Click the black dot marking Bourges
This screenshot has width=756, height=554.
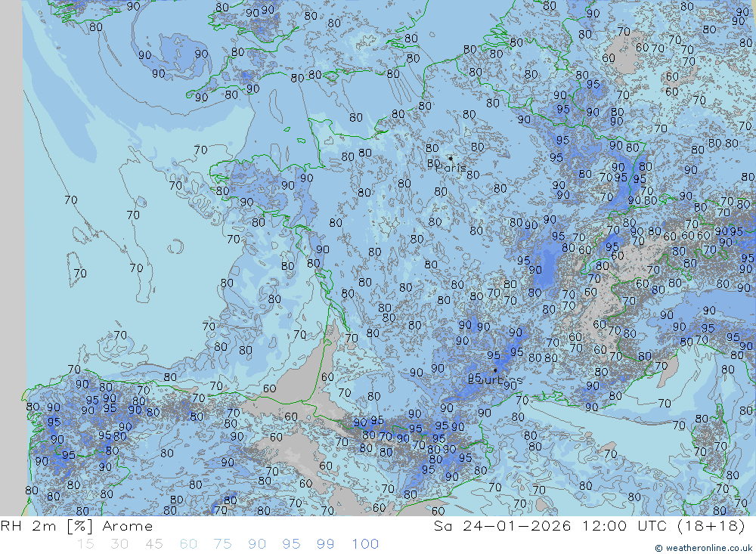[x=495, y=370]
